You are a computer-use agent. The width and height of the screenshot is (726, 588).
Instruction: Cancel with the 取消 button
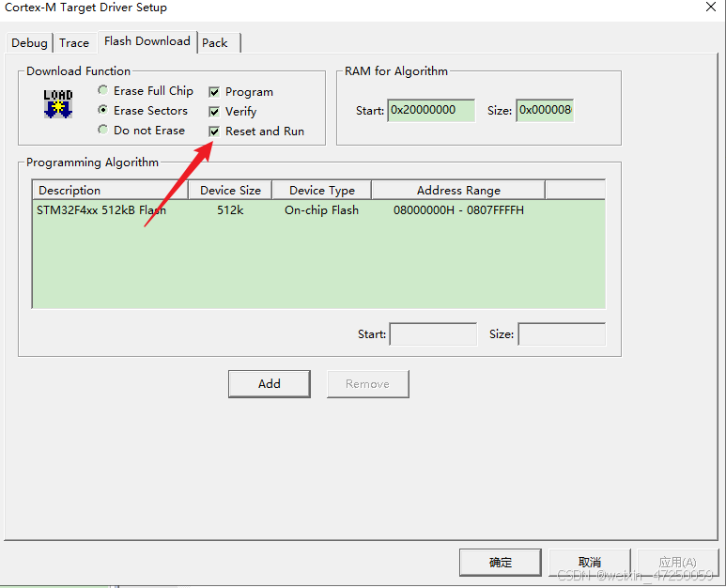[x=590, y=563]
